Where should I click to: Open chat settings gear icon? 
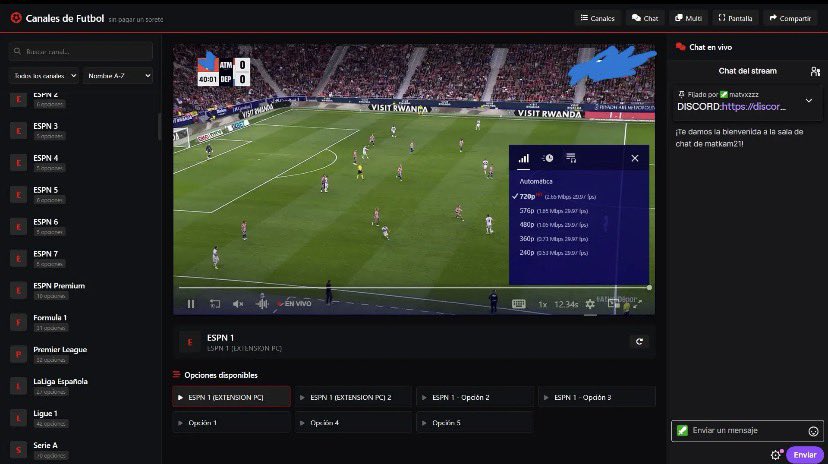[x=775, y=454]
